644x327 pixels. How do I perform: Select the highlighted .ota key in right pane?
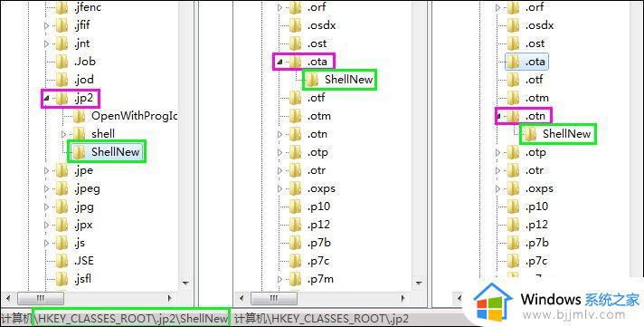(526, 62)
